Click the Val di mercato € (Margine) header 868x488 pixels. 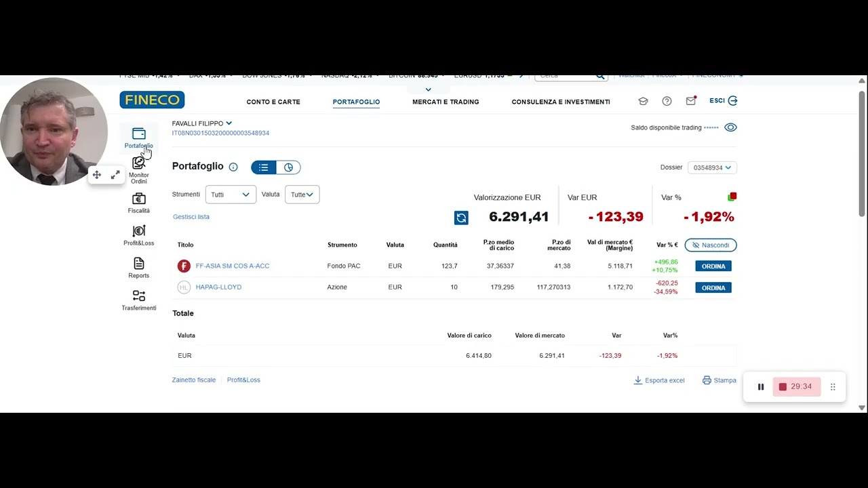pos(610,245)
